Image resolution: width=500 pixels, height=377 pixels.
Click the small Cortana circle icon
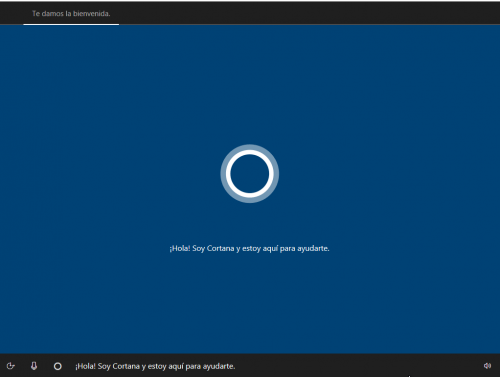click(58, 366)
